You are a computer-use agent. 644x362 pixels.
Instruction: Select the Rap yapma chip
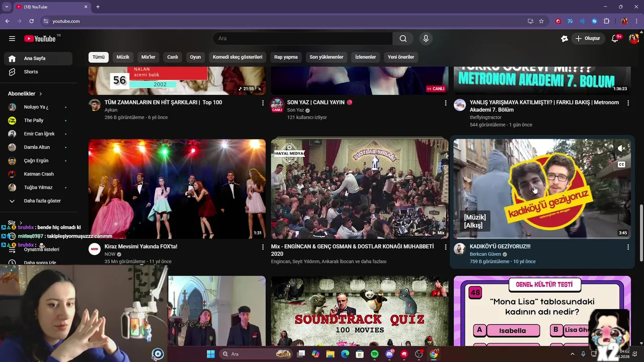pyautogui.click(x=286, y=57)
